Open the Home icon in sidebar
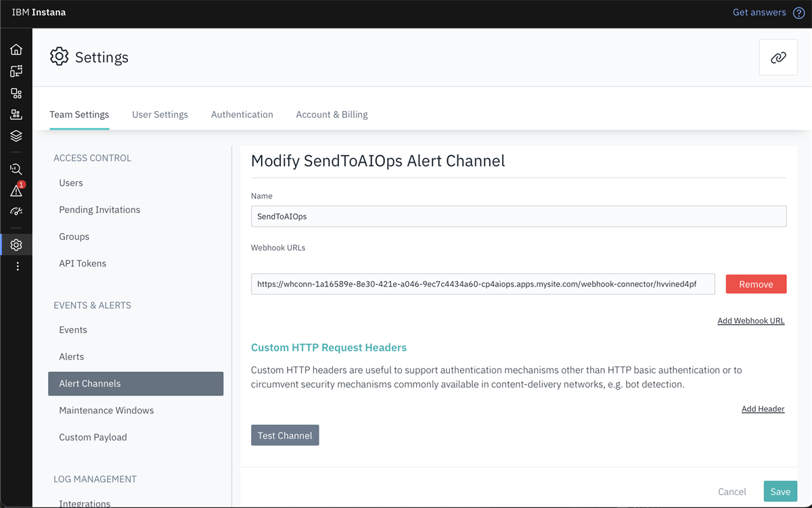The height and width of the screenshot is (508, 812). (x=16, y=49)
